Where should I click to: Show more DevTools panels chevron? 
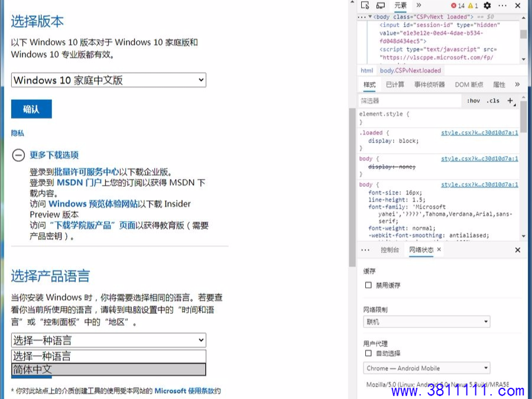pos(419,5)
